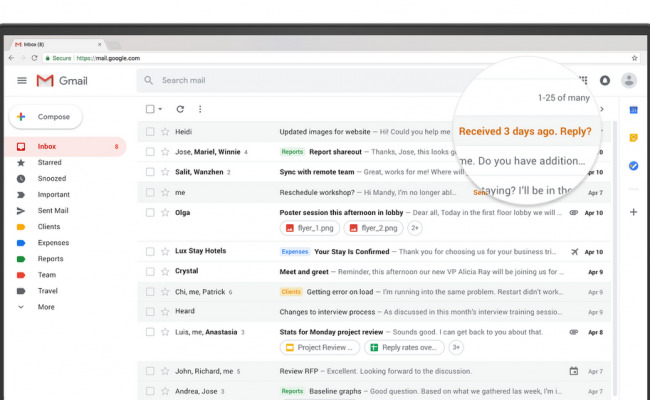Open the notifications bell icon

point(605,80)
